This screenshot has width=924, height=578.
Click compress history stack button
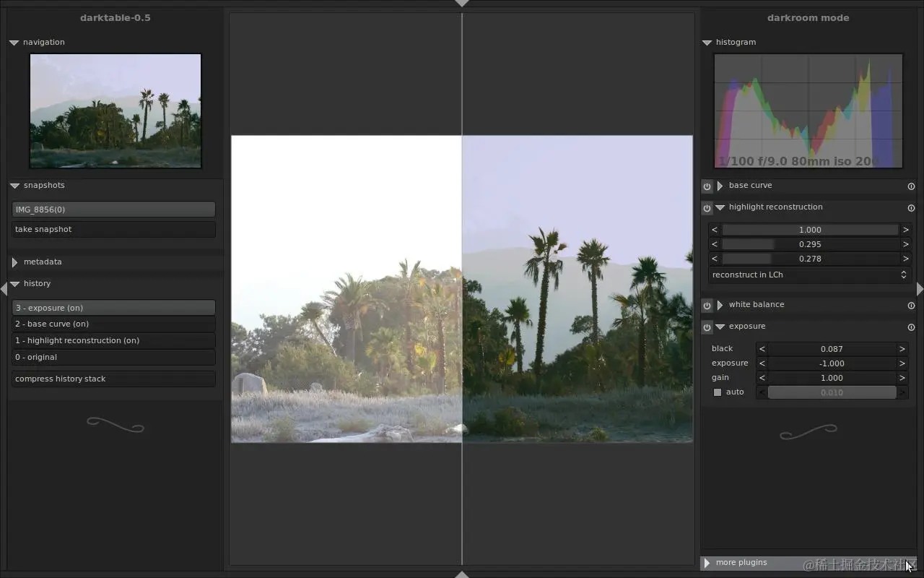coord(113,379)
